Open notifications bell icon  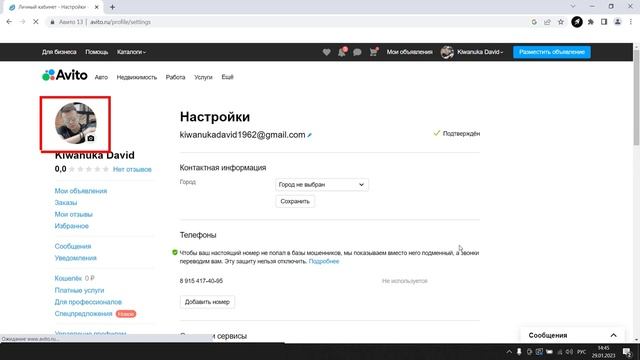click(342, 52)
